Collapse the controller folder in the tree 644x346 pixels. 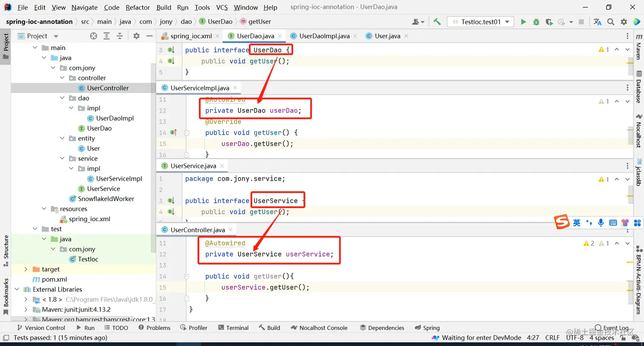coord(62,78)
